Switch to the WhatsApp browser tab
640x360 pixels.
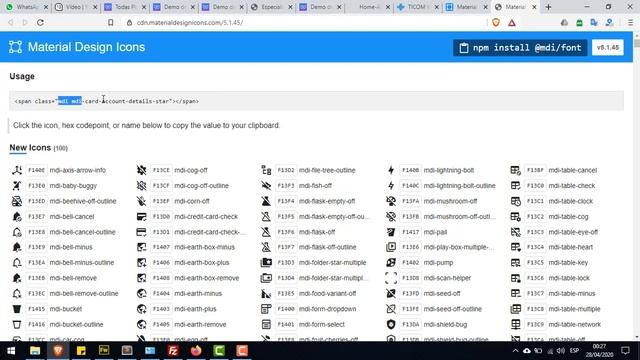[27, 7]
